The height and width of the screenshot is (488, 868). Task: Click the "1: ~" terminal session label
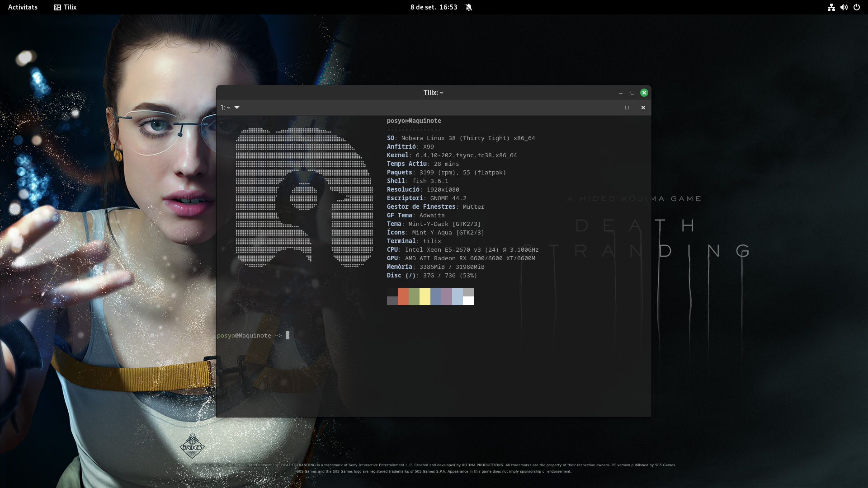225,108
